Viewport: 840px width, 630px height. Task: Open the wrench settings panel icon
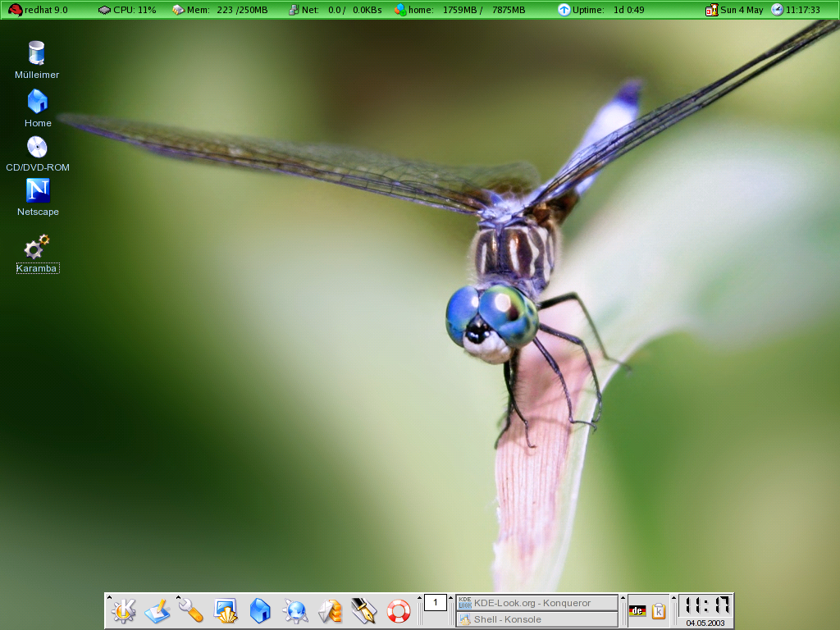tap(190, 611)
